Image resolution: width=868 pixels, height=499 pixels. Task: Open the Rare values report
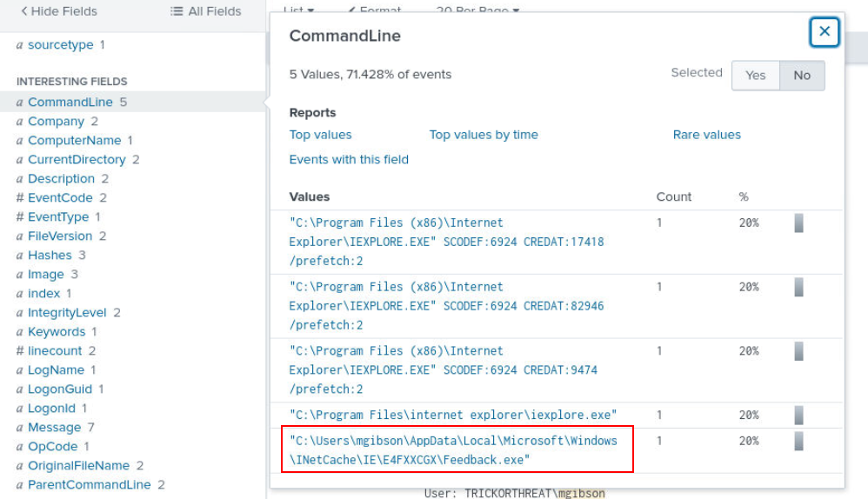(706, 135)
